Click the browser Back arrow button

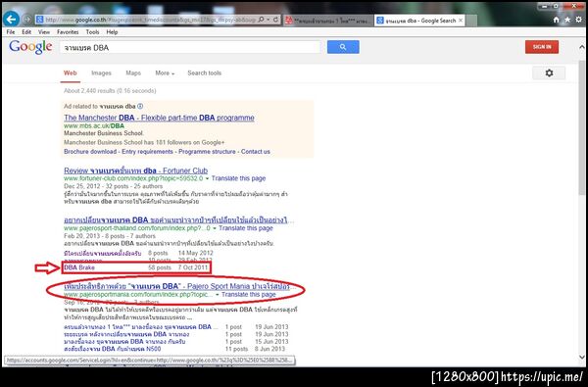(11, 19)
